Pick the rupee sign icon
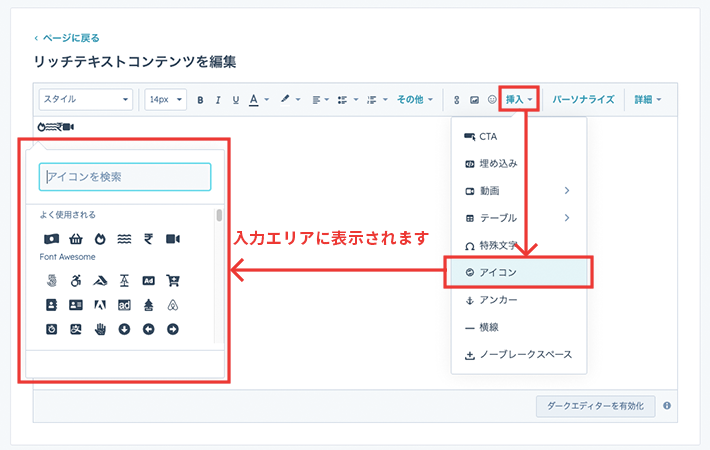The width and height of the screenshot is (710, 450). tap(149, 239)
